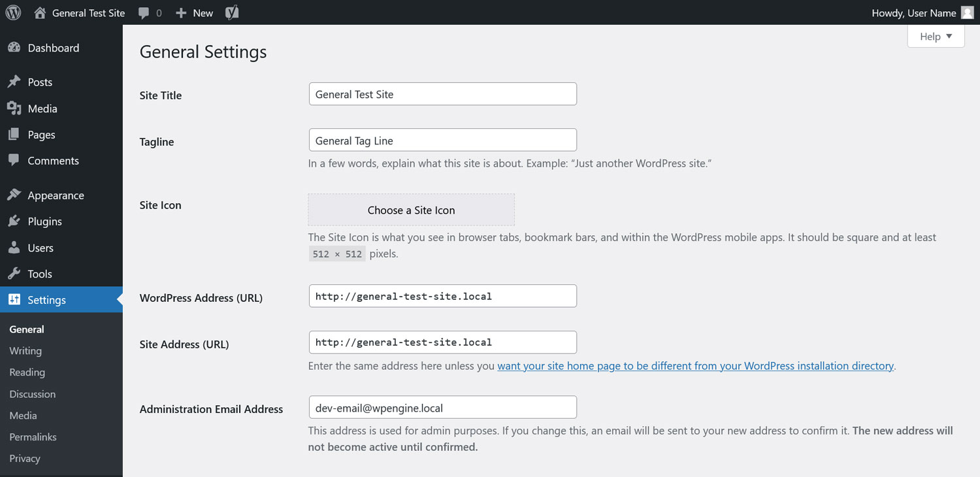Open pending comments via the speech bubble icon
Image resolution: width=980 pixels, height=477 pixels.
(x=149, y=12)
